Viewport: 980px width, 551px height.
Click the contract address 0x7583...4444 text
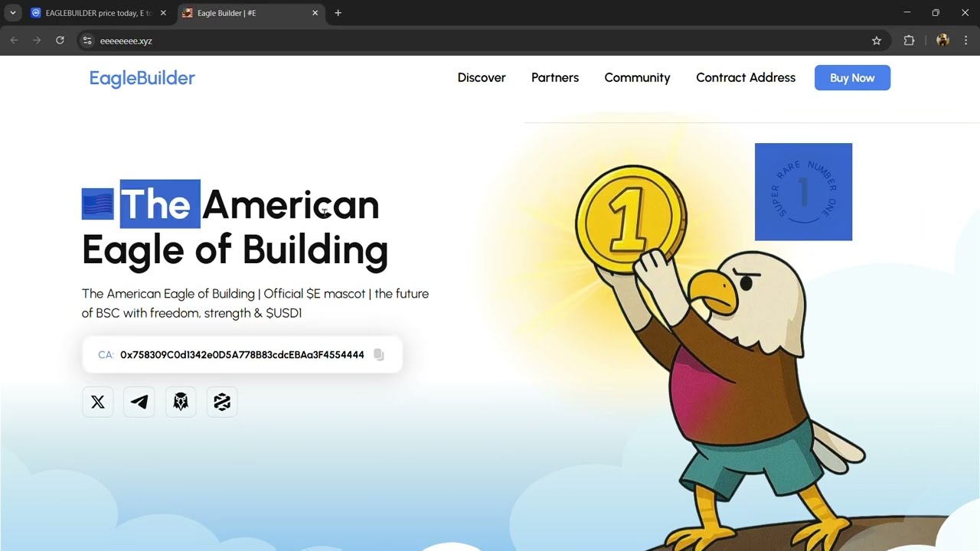pos(242,355)
